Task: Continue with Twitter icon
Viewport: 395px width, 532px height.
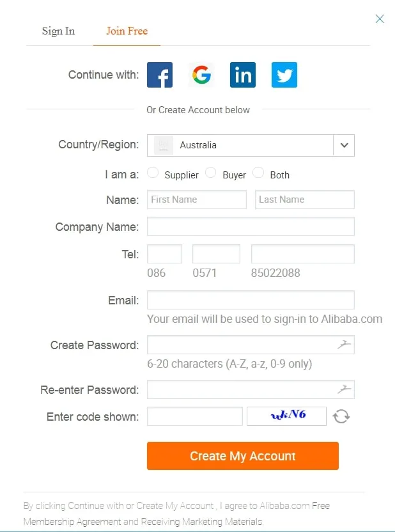Action: pos(284,75)
